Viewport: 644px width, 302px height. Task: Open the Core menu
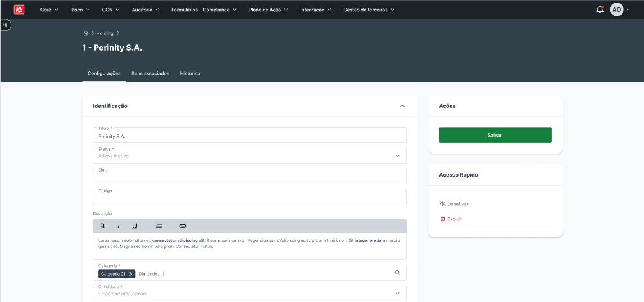tap(49, 10)
